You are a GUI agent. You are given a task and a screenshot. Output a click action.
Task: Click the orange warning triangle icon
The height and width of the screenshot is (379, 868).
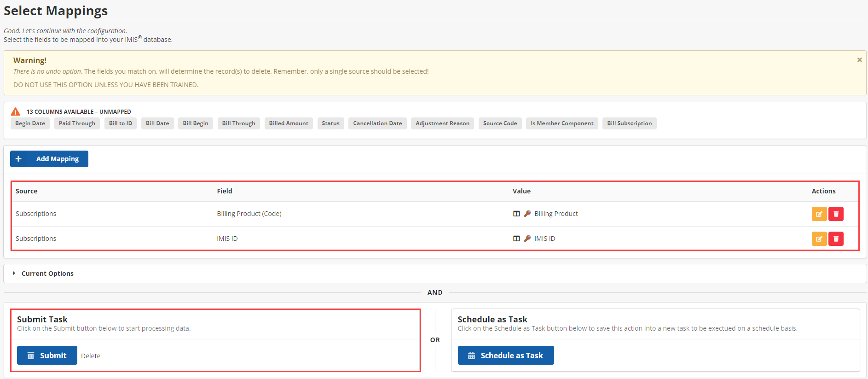coord(16,111)
